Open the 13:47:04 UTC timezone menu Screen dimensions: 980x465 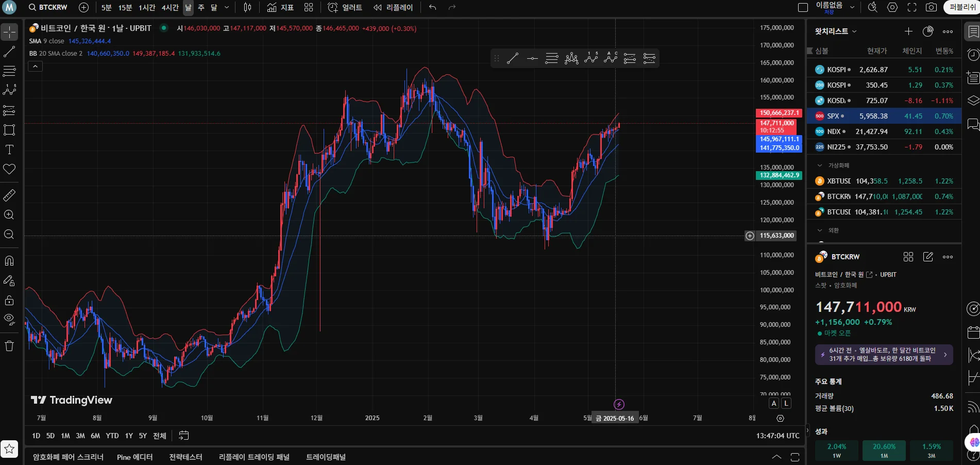tap(778, 436)
